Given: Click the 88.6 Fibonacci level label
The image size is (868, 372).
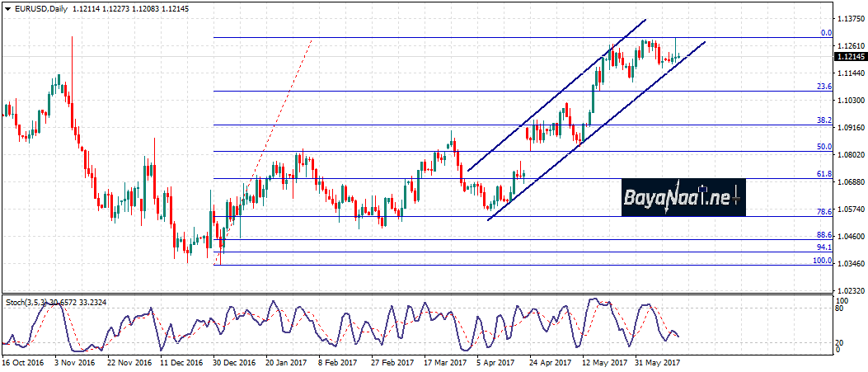Looking at the screenshot, I should click(x=823, y=235).
